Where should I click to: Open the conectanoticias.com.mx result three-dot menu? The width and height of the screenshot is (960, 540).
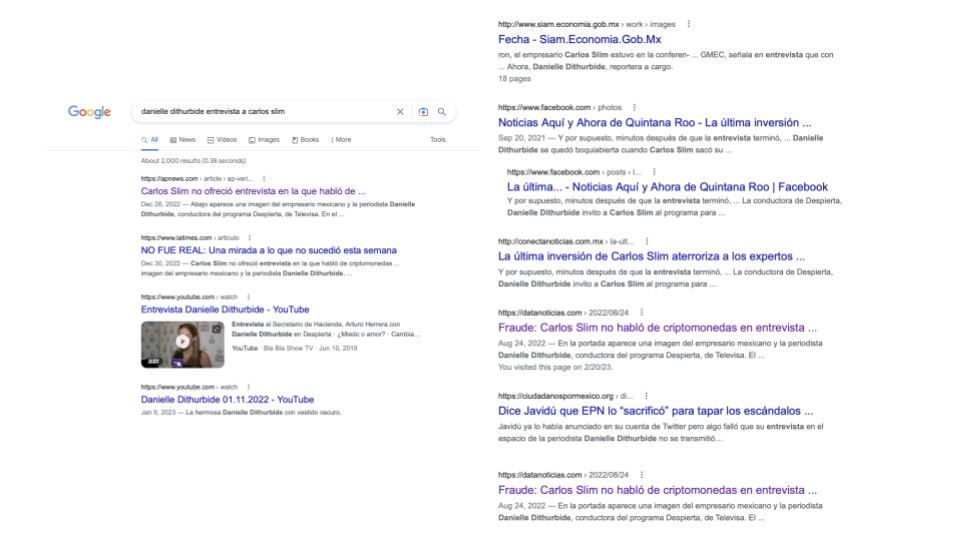point(647,242)
